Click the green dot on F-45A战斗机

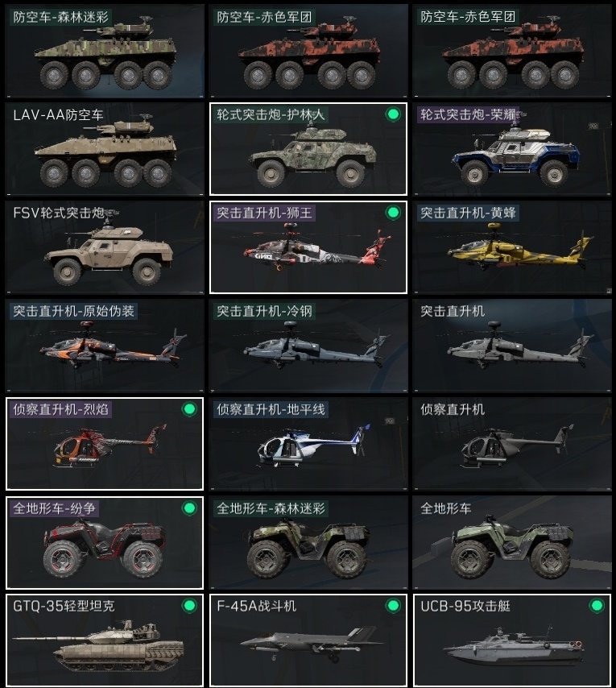tap(393, 606)
